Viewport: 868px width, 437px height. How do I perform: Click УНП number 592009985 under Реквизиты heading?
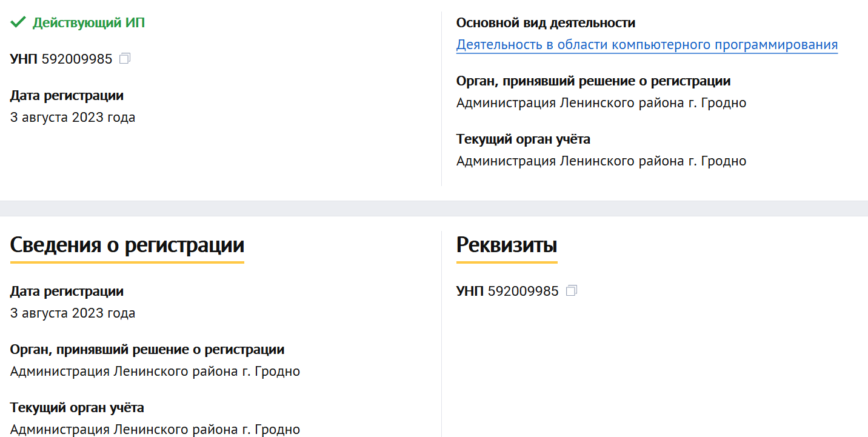coord(523,292)
